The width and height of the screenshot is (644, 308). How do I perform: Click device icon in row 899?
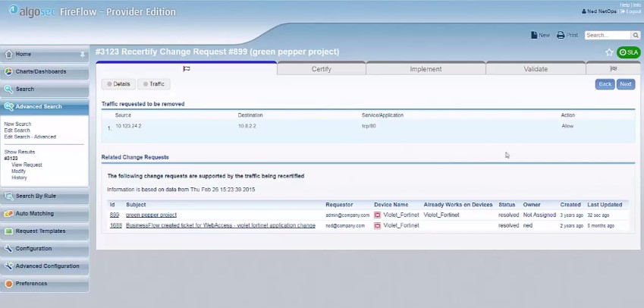tap(378, 215)
